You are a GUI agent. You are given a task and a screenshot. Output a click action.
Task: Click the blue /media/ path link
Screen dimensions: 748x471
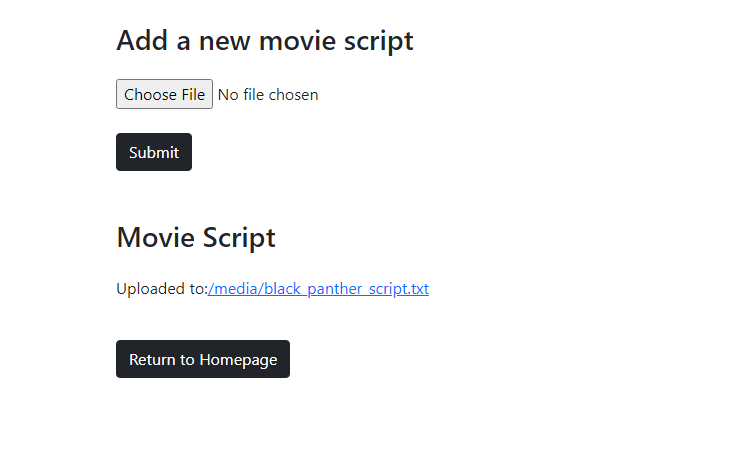pyautogui.click(x=318, y=289)
